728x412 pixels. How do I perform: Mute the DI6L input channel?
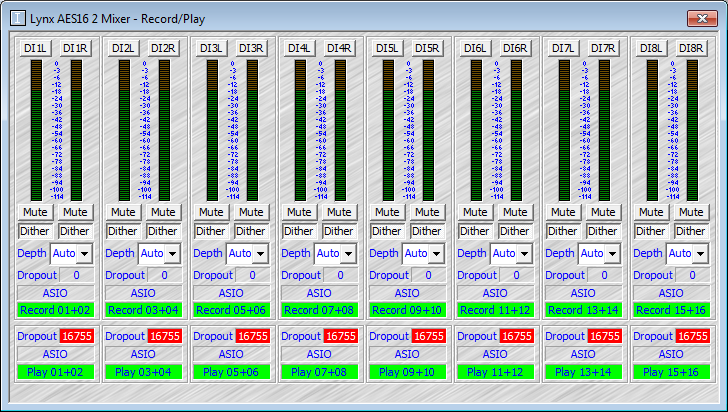pos(475,212)
